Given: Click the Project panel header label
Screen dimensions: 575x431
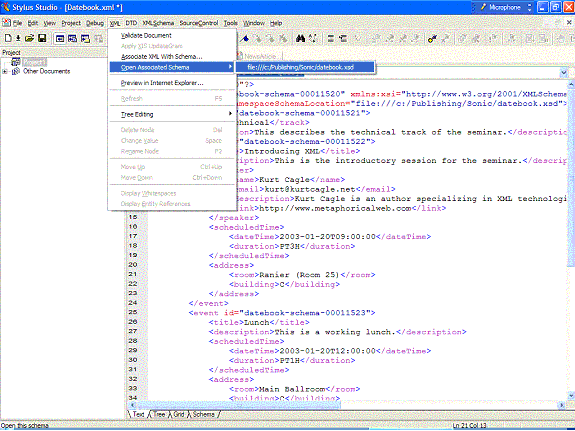Looking at the screenshot, I should 11,52.
